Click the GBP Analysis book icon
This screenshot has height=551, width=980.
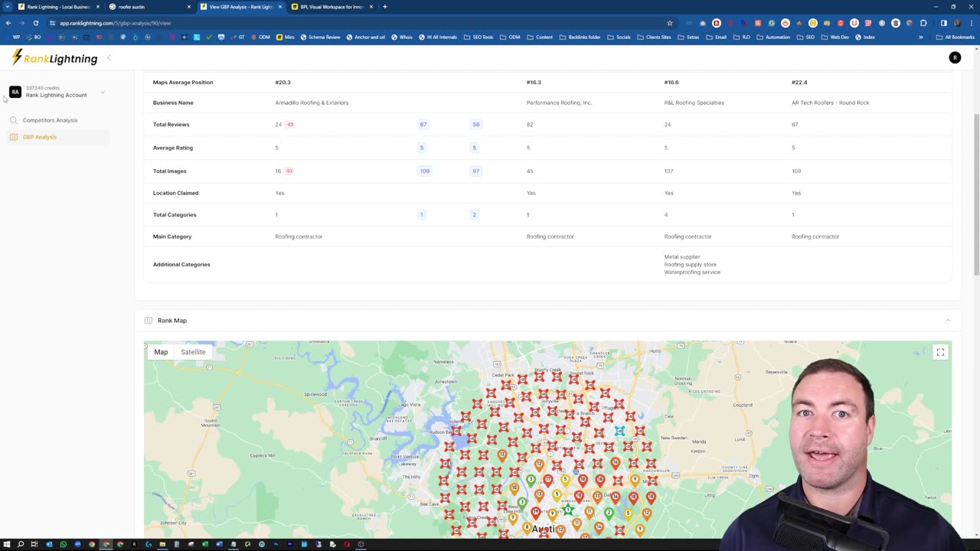pyautogui.click(x=14, y=137)
